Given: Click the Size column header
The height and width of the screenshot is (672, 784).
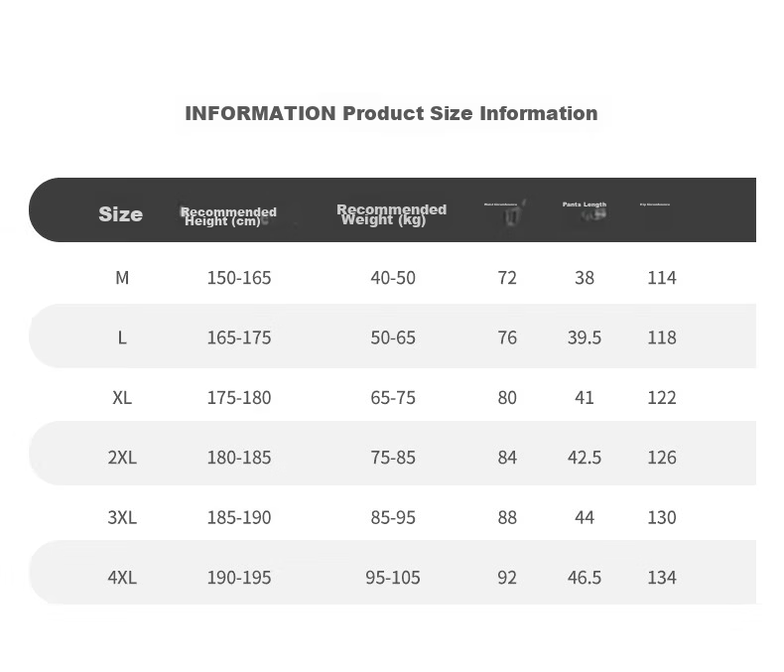Looking at the screenshot, I should (x=120, y=214).
